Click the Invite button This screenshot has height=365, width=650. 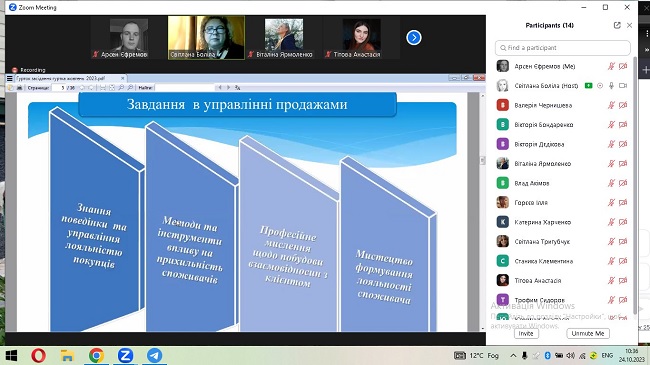[526, 333]
